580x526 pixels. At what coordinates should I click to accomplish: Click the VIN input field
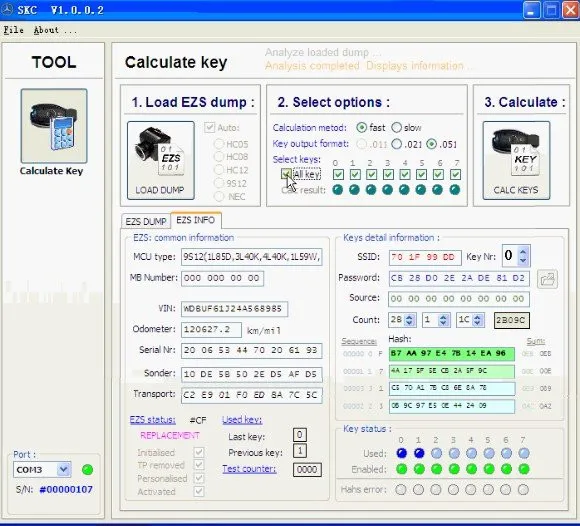pyautogui.click(x=234, y=309)
